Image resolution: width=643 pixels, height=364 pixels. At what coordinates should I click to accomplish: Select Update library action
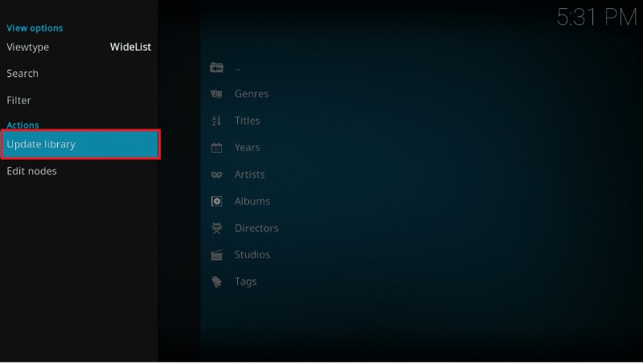coord(80,145)
